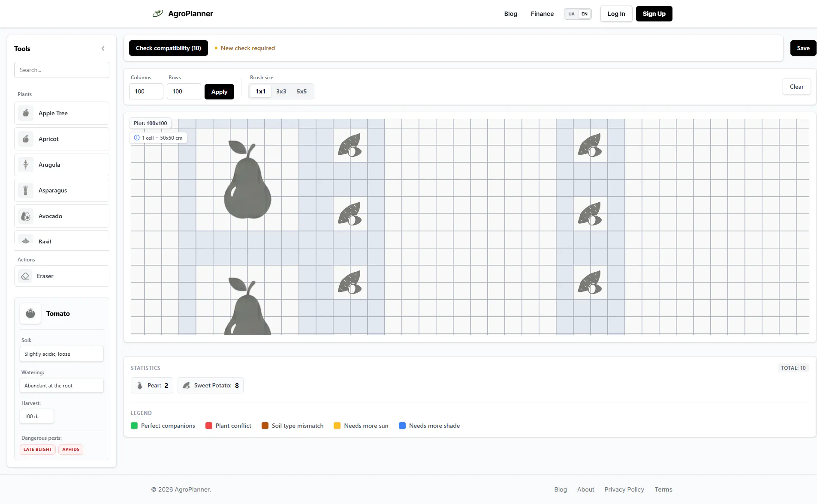Save the garden plan
This screenshot has width=817, height=504.
coord(803,48)
